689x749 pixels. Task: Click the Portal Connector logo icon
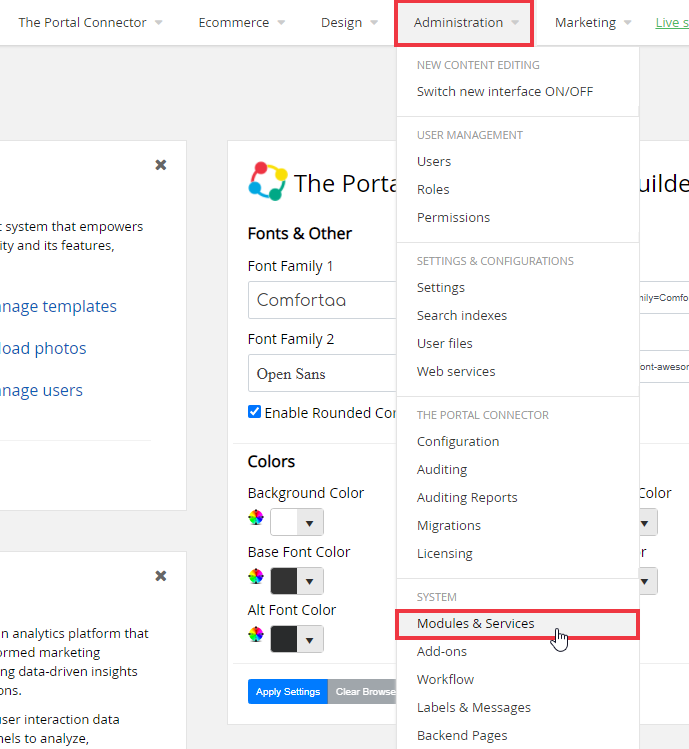tap(268, 182)
